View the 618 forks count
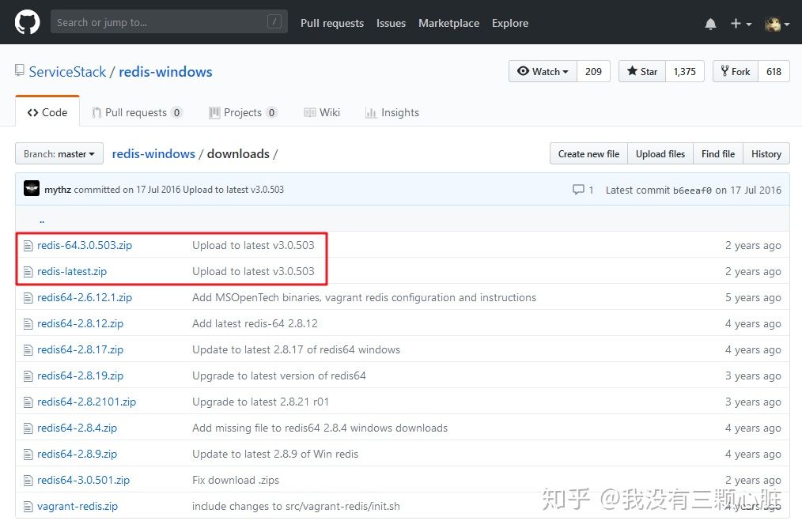 pyautogui.click(x=774, y=72)
